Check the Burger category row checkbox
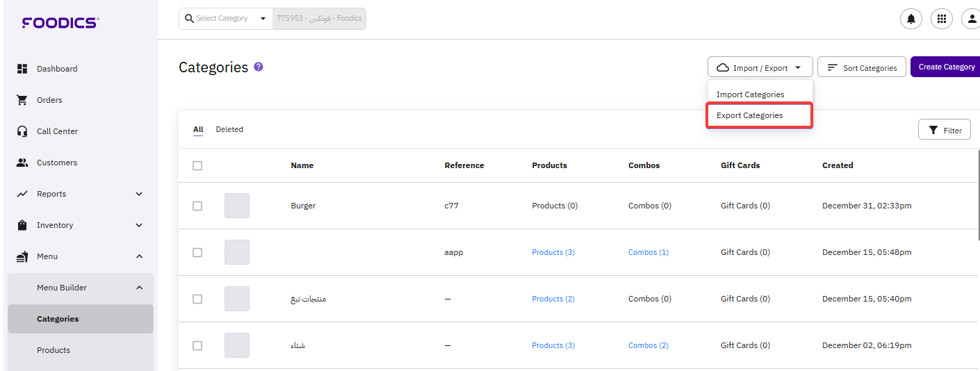The width and height of the screenshot is (980, 371). tap(197, 206)
